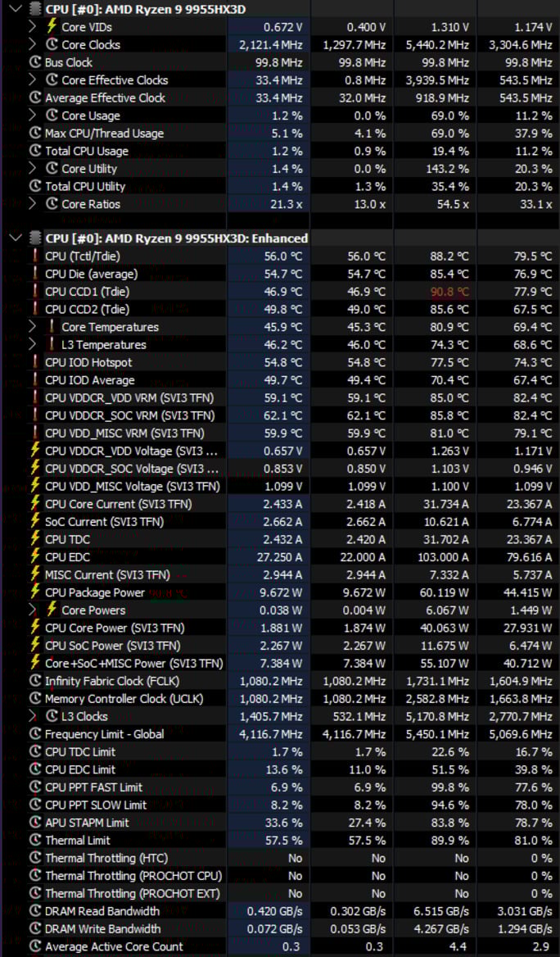This screenshot has width=560, height=957.
Task: Expand the Core Ratios row
Action: click(32, 204)
